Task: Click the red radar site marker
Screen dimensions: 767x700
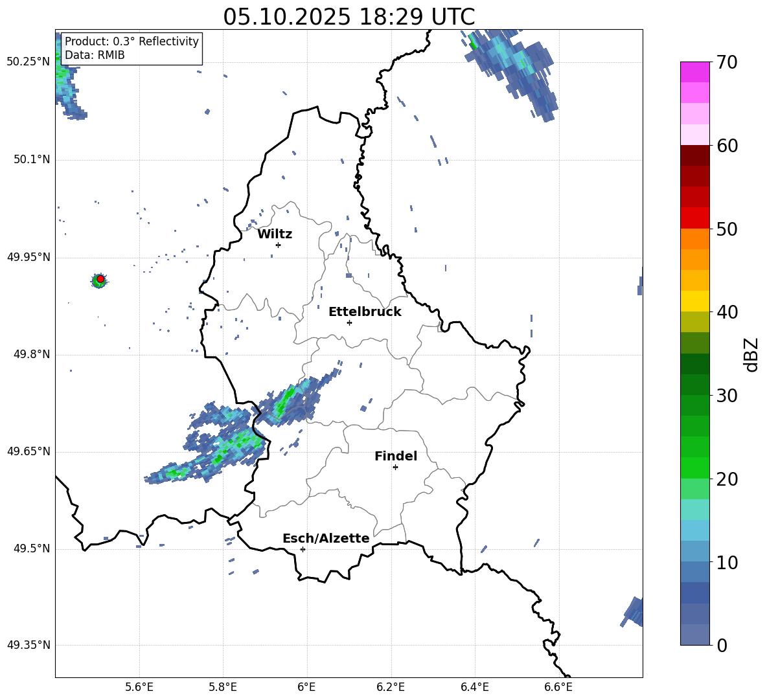Action: [100, 279]
